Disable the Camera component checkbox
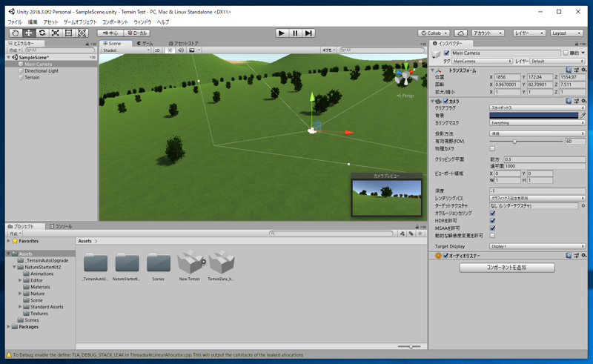 coord(445,101)
